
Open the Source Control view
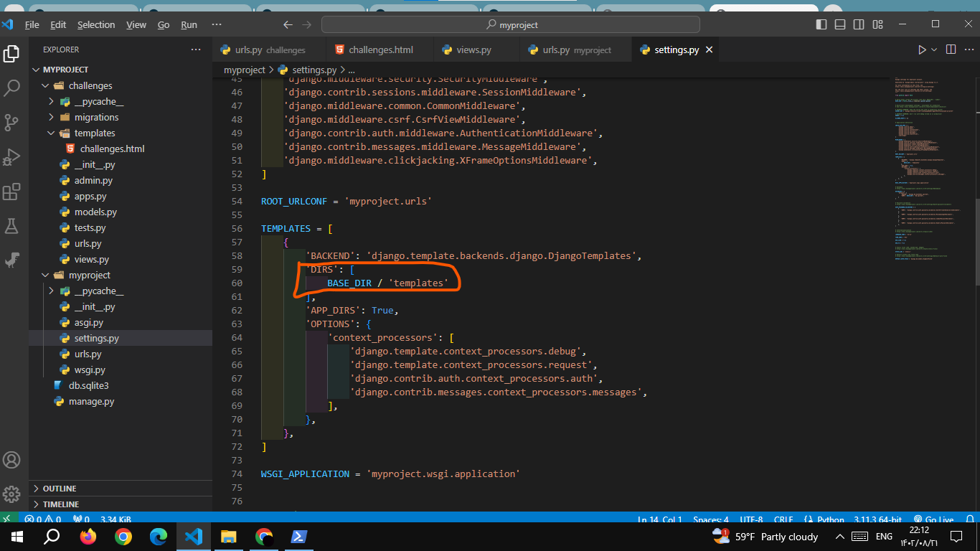12,122
